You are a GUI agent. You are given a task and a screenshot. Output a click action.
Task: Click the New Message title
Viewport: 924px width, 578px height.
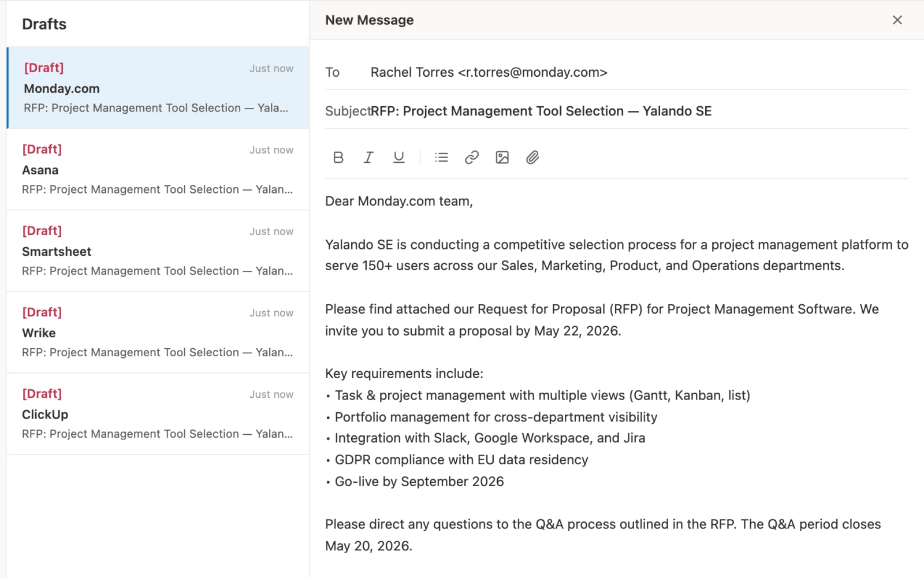370,20
